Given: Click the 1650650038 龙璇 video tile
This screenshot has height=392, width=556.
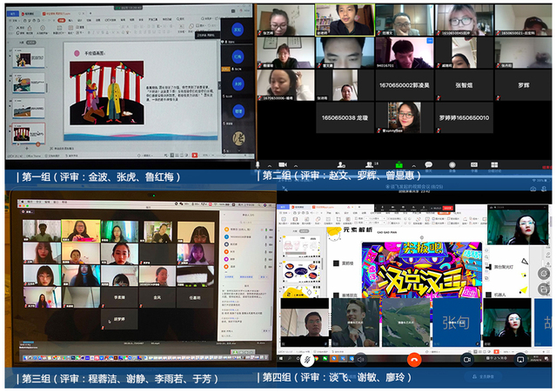Looking at the screenshot, I should (345, 117).
